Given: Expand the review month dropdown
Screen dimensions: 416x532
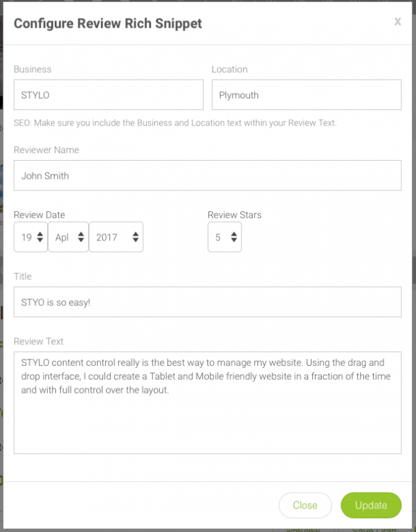Looking at the screenshot, I should [69, 237].
